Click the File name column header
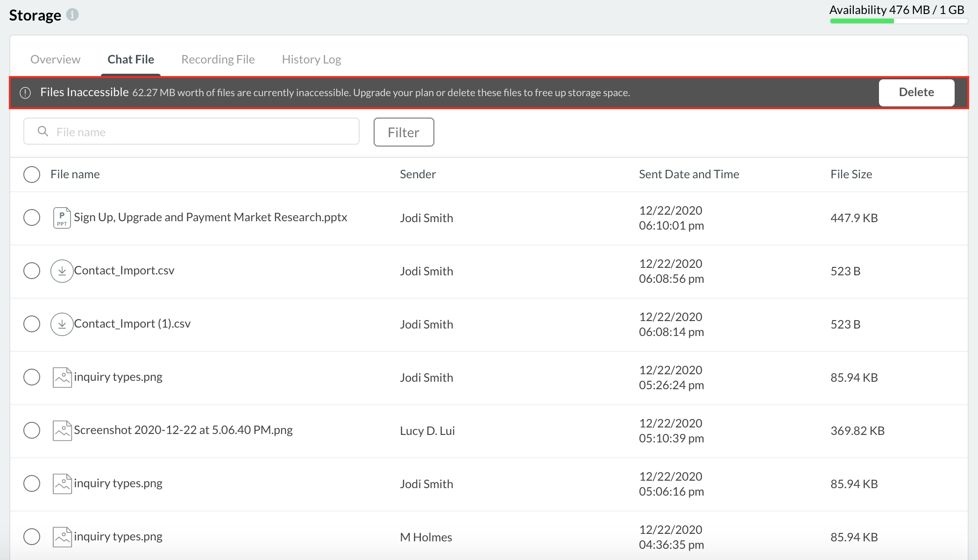 click(x=75, y=175)
